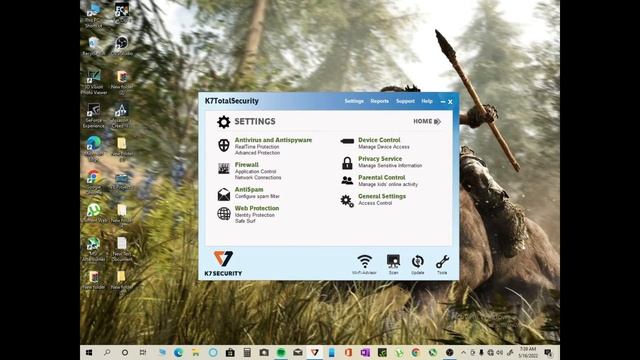Viewport: 640px width, 360px height.
Task: Select the New Text Document desktop file
Action: pyautogui.click(x=122, y=249)
